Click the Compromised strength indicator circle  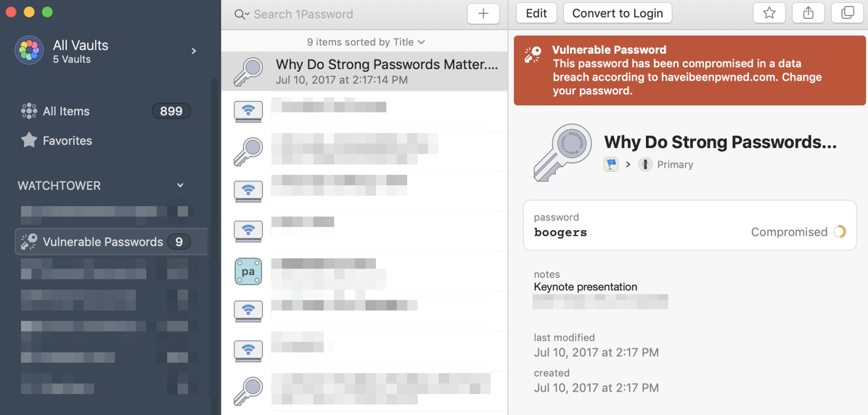(840, 232)
